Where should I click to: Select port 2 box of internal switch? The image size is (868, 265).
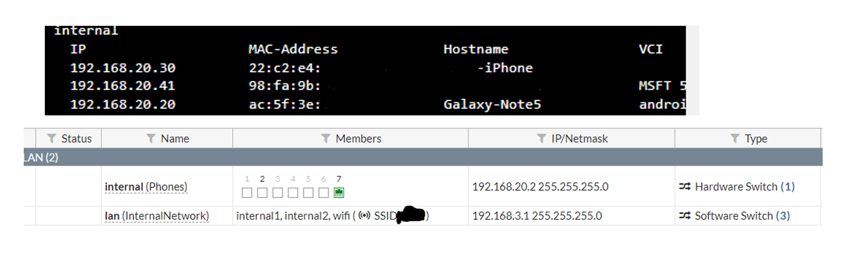point(262,193)
